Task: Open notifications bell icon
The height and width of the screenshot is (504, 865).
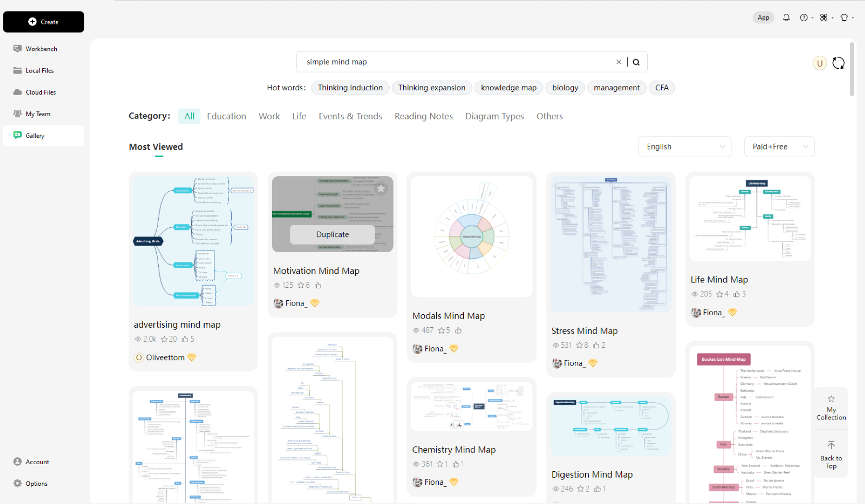Action: (786, 18)
